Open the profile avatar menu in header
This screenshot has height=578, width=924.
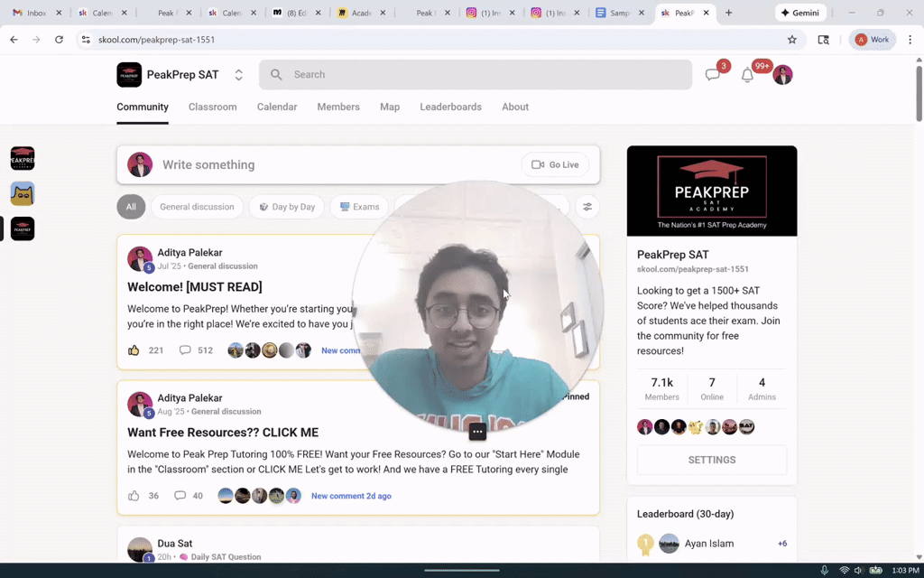point(782,75)
